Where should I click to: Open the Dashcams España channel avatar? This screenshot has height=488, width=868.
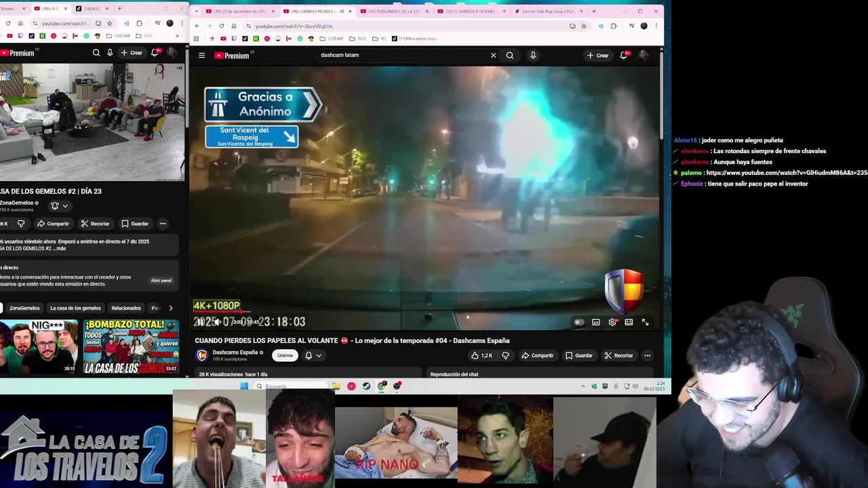point(201,356)
